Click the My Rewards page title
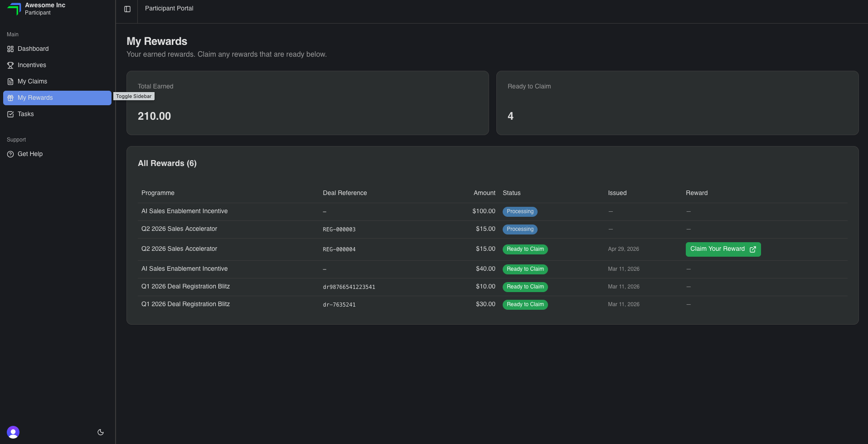This screenshot has height=444, width=868. (157, 41)
